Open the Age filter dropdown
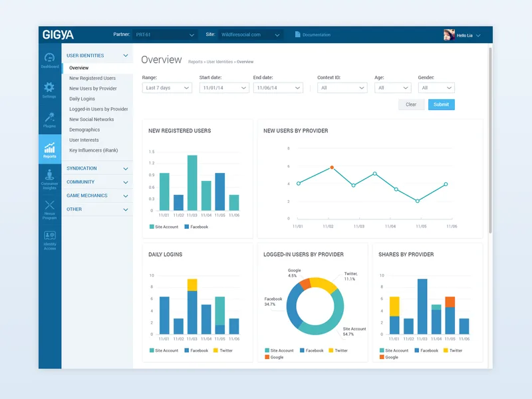Image resolution: width=532 pixels, height=399 pixels. [x=392, y=88]
